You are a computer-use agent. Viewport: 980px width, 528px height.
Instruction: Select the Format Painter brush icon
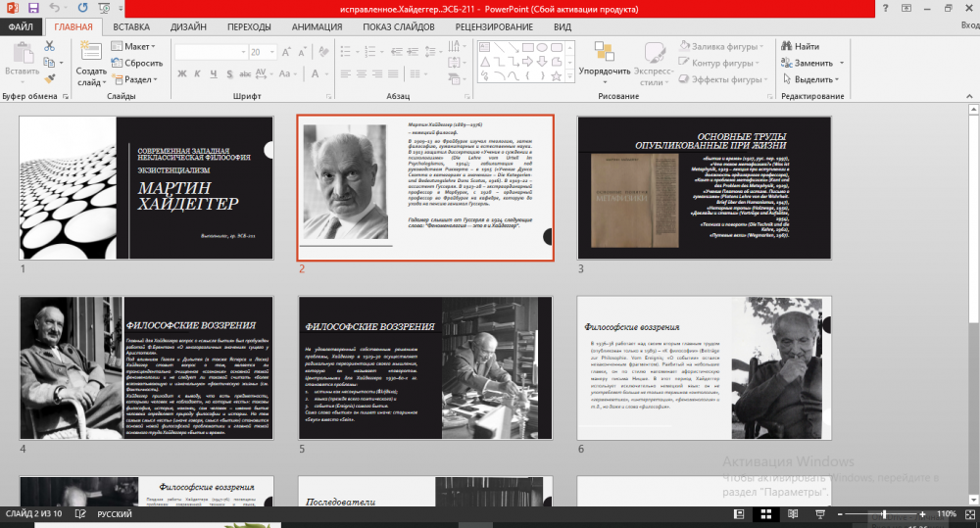pos(49,78)
